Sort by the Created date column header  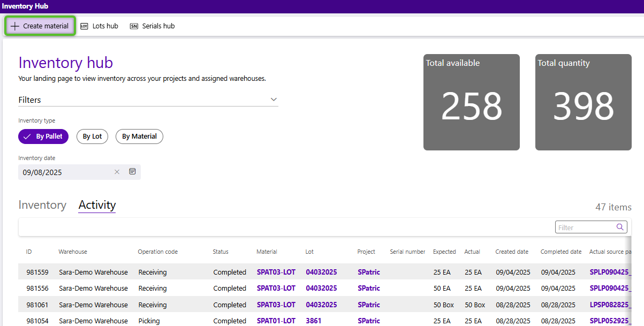[512, 252]
